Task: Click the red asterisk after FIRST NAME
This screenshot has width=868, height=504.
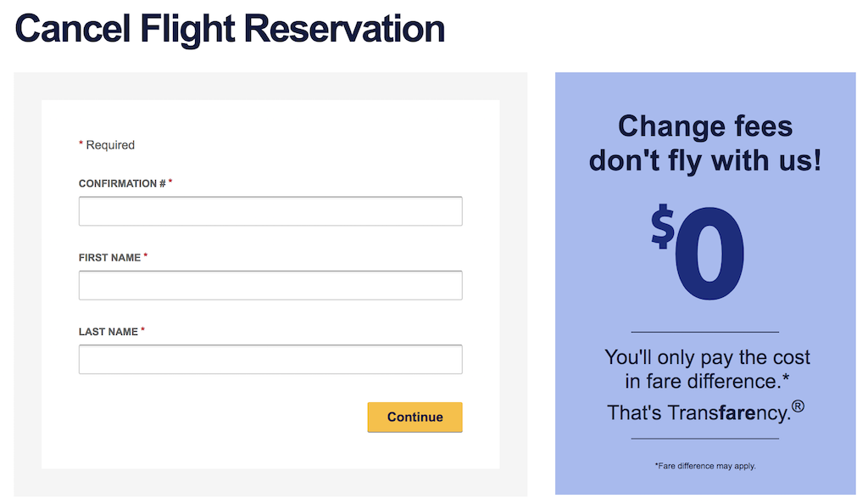Action: click(146, 256)
